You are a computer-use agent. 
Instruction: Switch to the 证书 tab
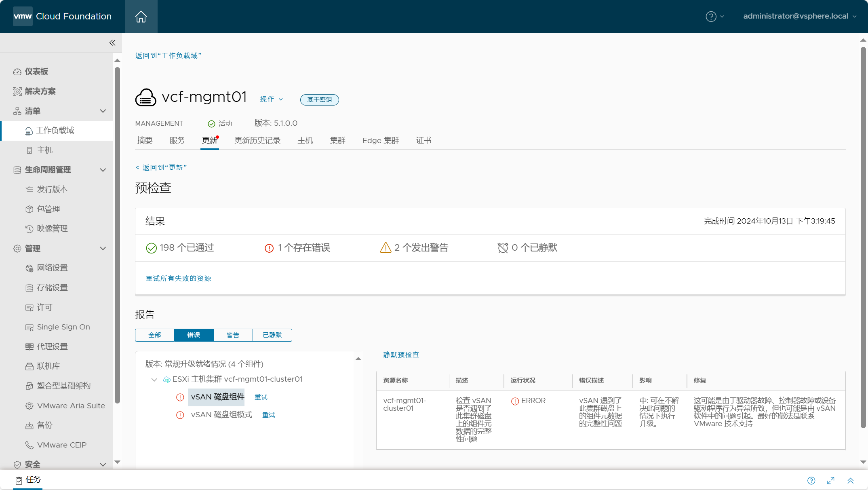(424, 141)
